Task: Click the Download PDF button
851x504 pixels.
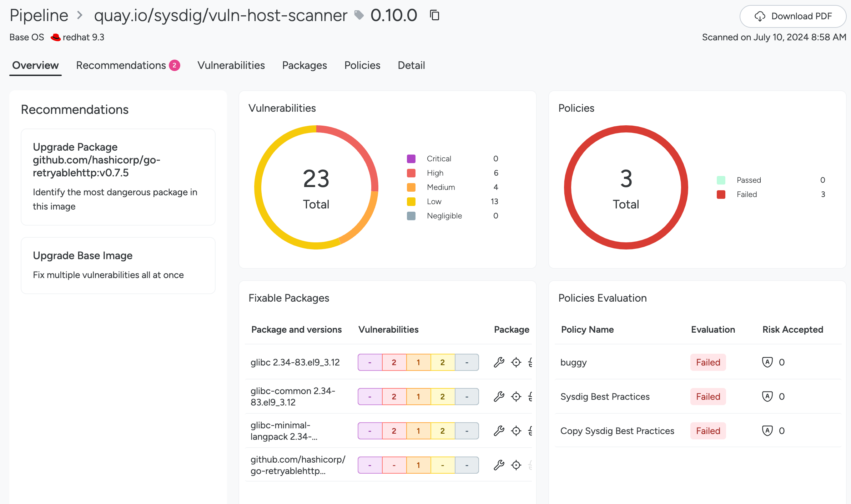Action: pyautogui.click(x=793, y=16)
